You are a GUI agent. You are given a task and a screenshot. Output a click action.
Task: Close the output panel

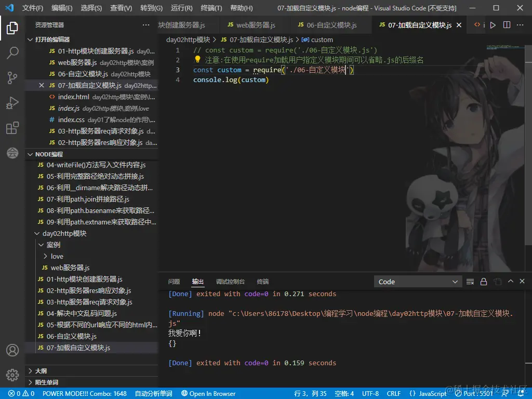click(x=522, y=281)
